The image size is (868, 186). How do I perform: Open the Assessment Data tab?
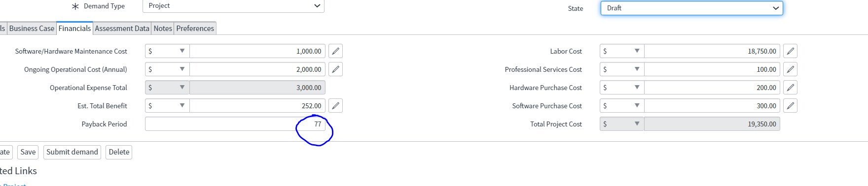122,29
